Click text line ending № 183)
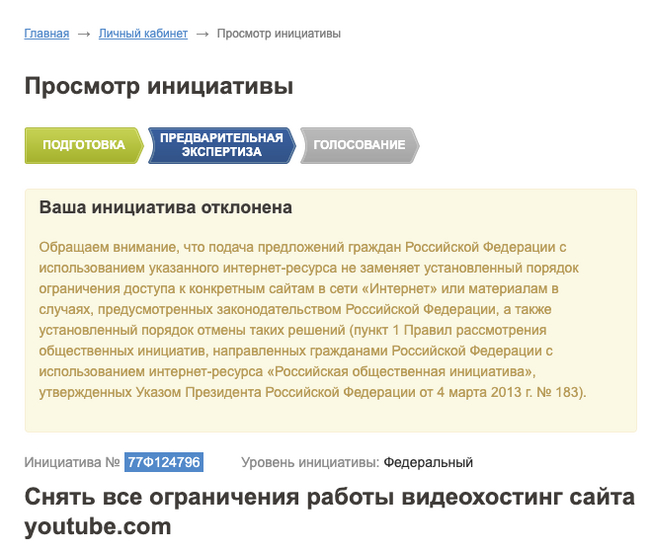650x552 pixels. [313, 392]
